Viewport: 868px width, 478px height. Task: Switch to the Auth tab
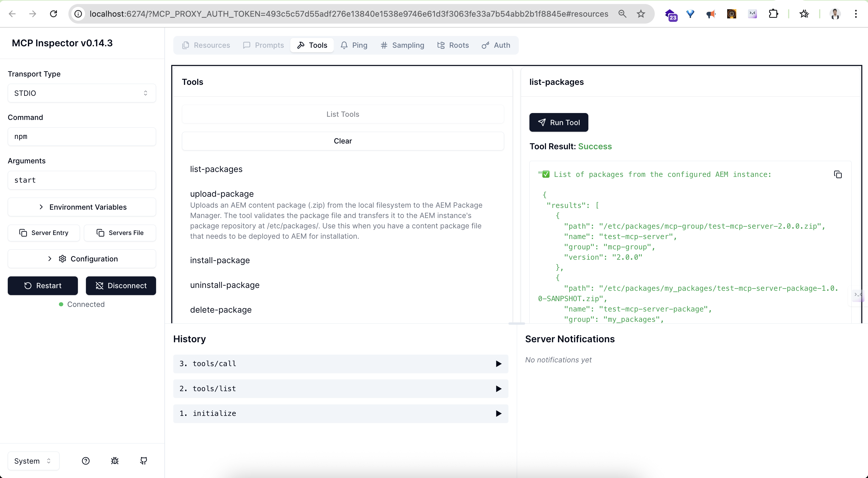tap(496, 45)
